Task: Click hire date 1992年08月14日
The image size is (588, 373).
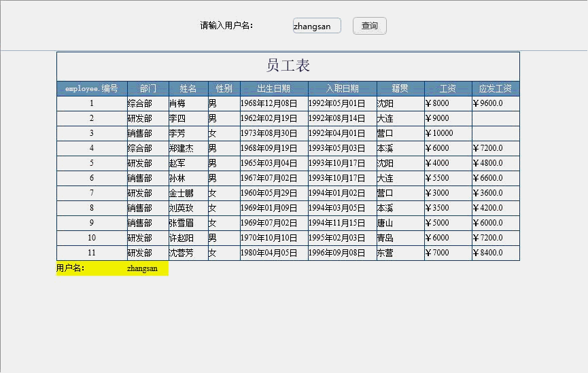Action: 342,118
